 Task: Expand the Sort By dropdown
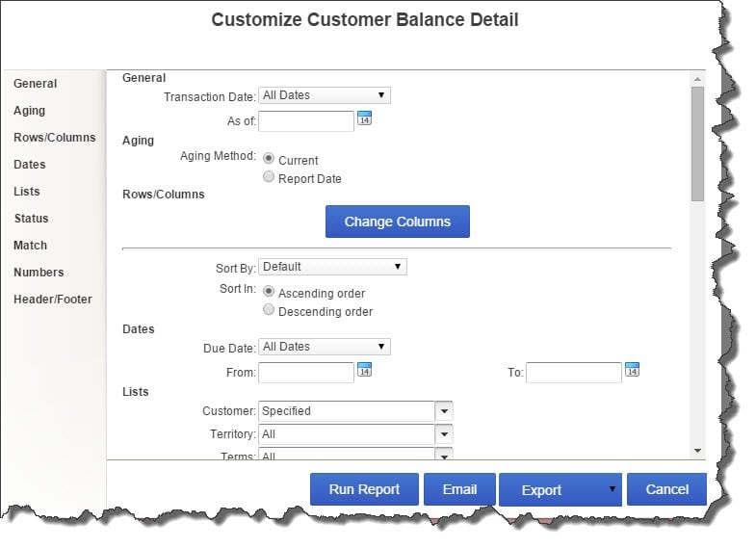[332, 267]
